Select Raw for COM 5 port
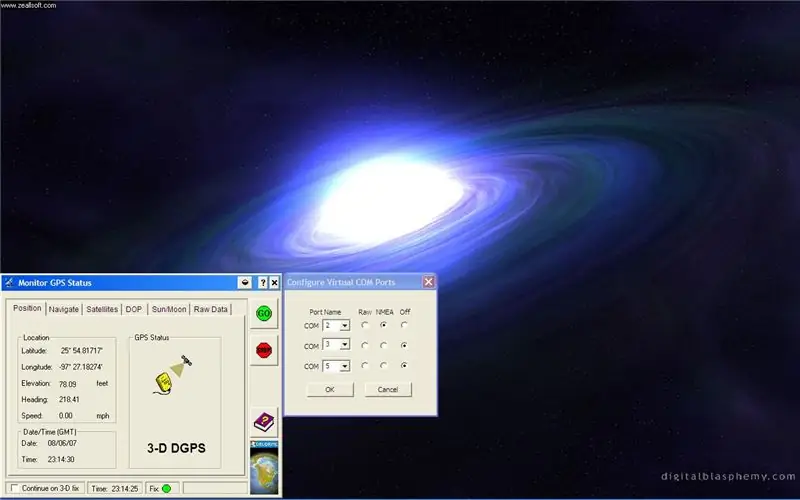Screen dimensions: 800x500 (x=365, y=365)
